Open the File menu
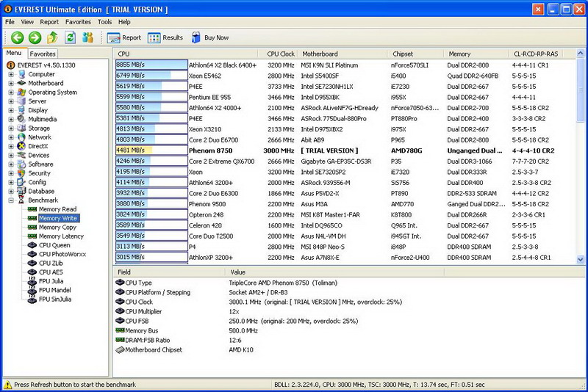The width and height of the screenshot is (588, 392). (x=10, y=22)
